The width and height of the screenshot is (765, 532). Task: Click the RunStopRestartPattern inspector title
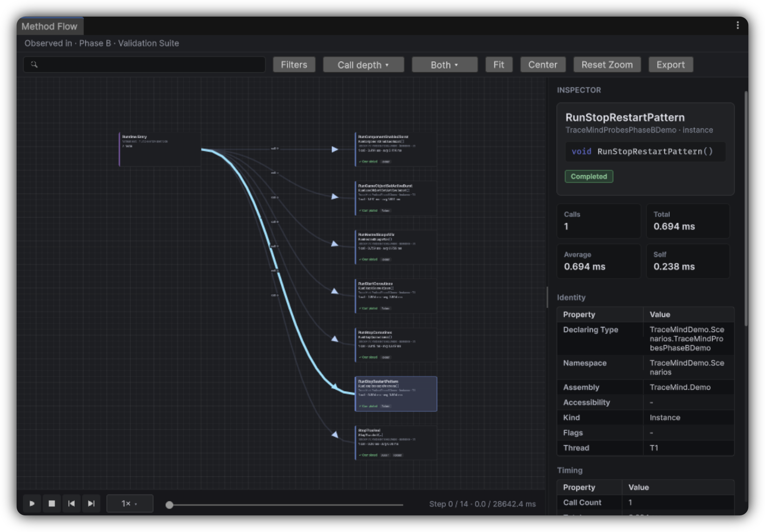[625, 117]
